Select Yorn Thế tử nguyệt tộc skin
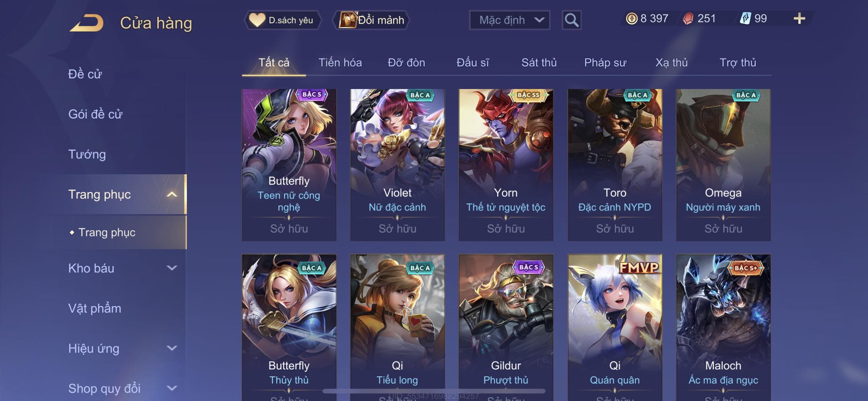The image size is (868, 401). point(506,165)
